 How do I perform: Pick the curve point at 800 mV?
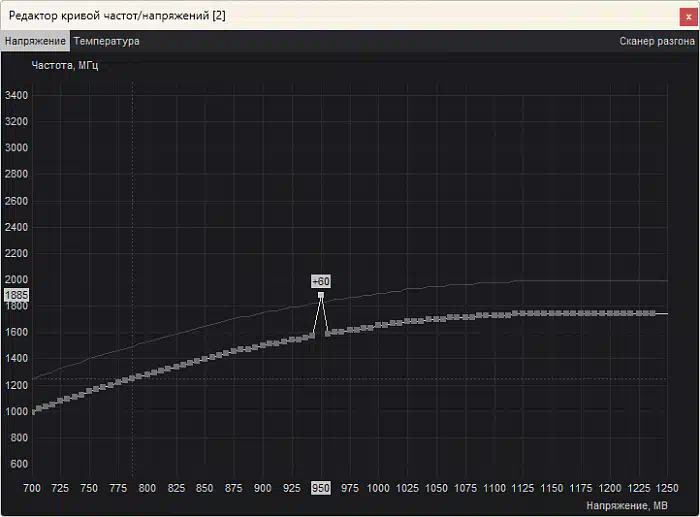pyautogui.click(x=148, y=373)
